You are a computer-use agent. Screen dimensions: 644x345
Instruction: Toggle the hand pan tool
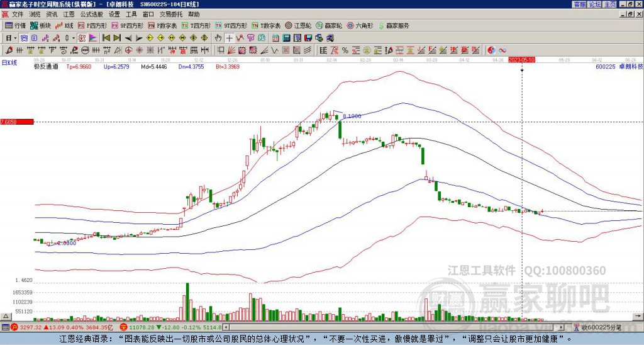click(218, 38)
